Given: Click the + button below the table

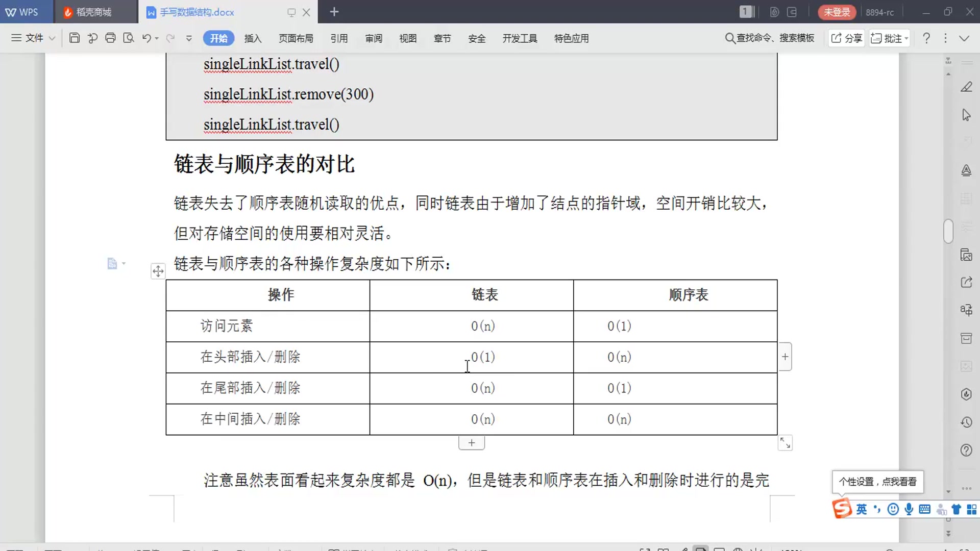Looking at the screenshot, I should coord(471,442).
